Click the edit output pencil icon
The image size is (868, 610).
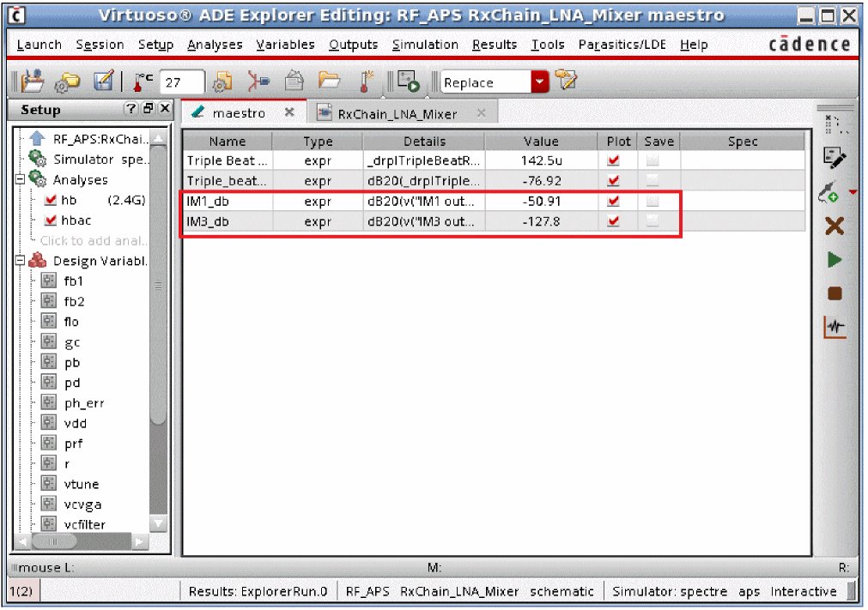point(835,158)
